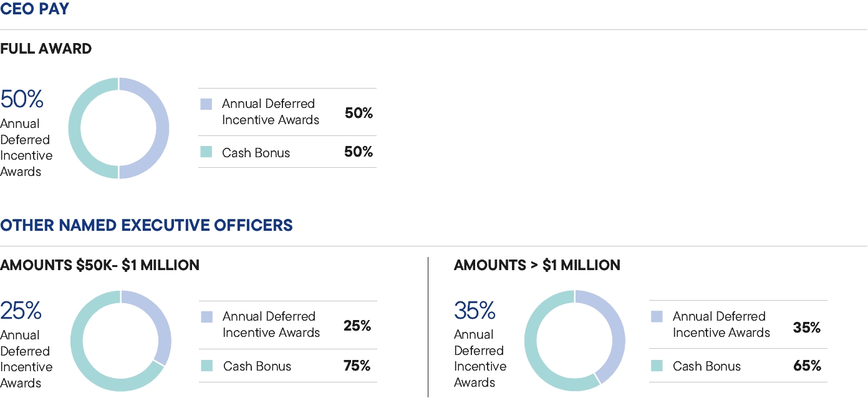Select blue legend swatch in $50K-$1 Million section

(207, 317)
